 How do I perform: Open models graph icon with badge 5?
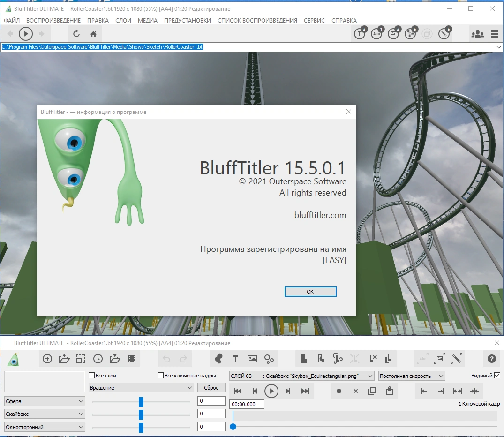coord(410,33)
